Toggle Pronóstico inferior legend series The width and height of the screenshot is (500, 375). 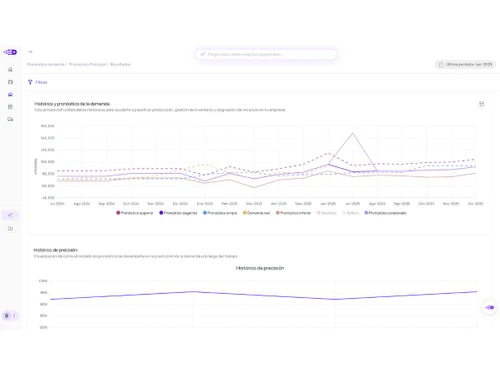click(x=293, y=213)
